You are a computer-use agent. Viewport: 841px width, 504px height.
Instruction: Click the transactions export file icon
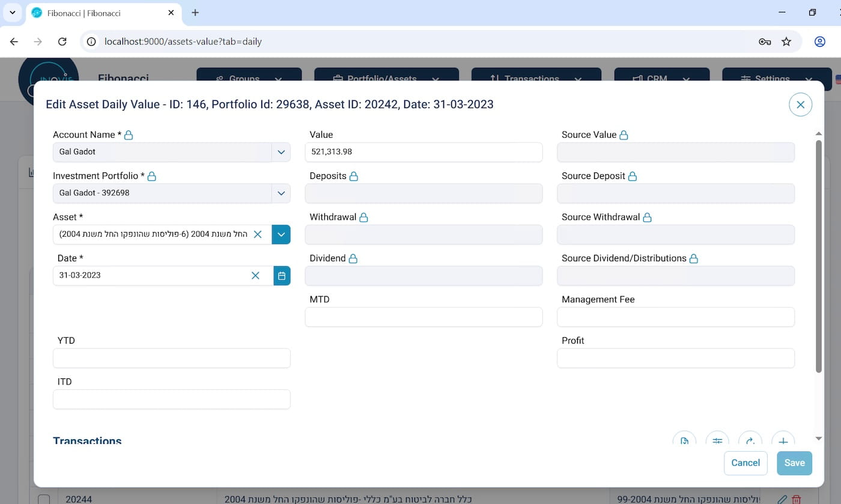click(x=684, y=440)
